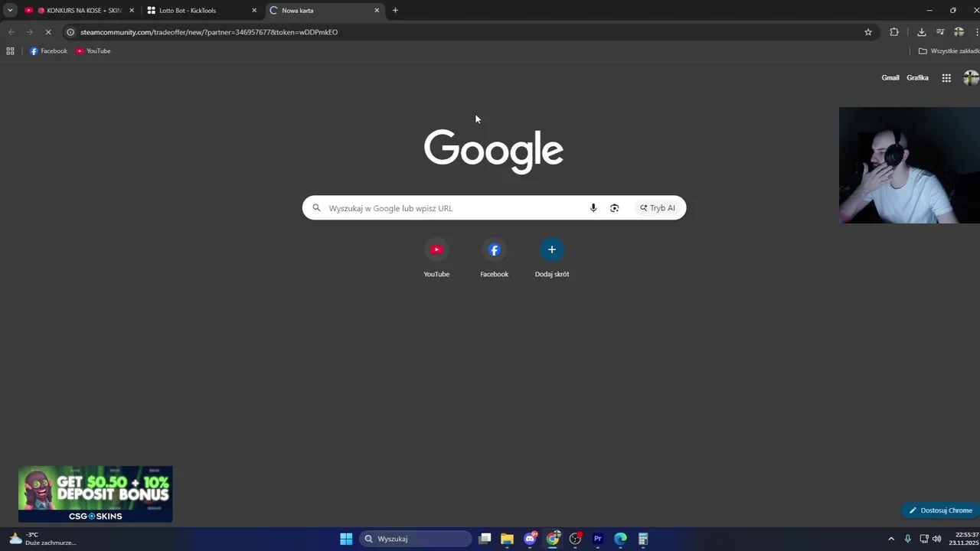Screen dimensions: 980x551
Task: Start voice search with the microphone icon
Action: pos(593,208)
